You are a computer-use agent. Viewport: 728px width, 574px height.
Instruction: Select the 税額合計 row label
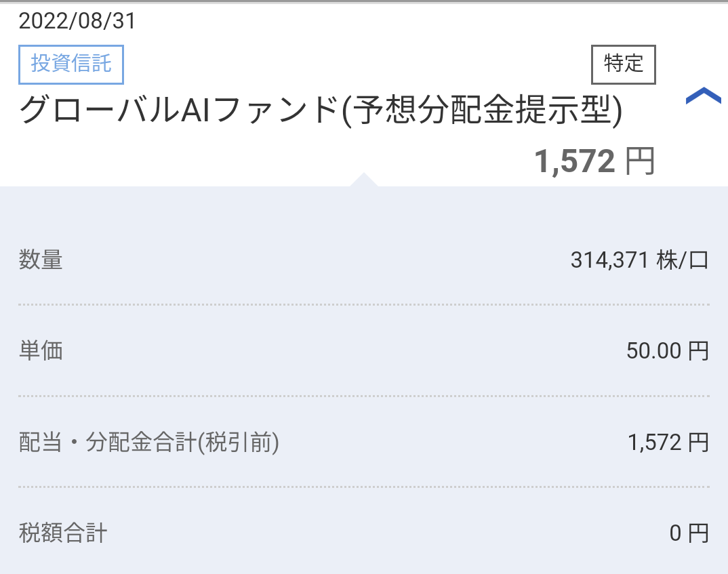(x=62, y=533)
